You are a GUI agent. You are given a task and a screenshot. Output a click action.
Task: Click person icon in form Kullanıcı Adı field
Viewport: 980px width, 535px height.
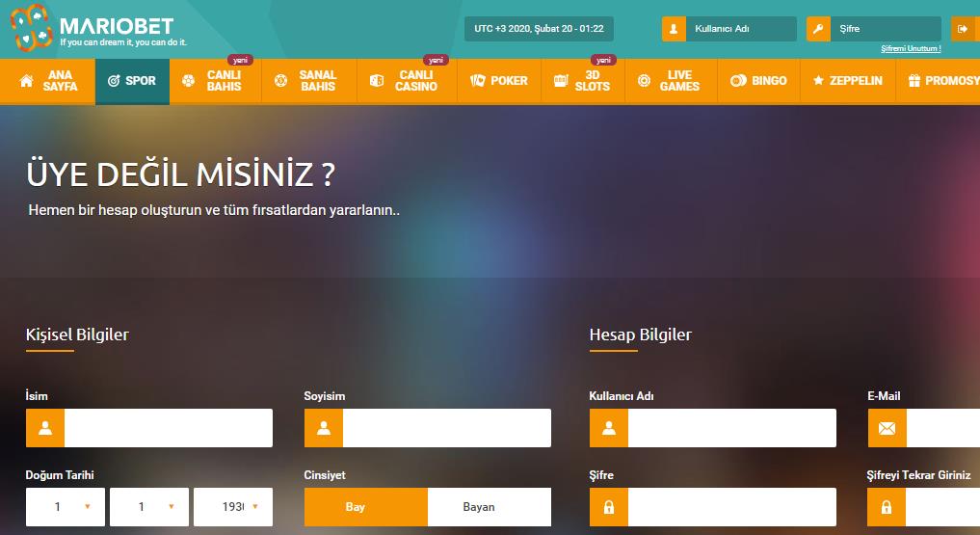[609, 428]
